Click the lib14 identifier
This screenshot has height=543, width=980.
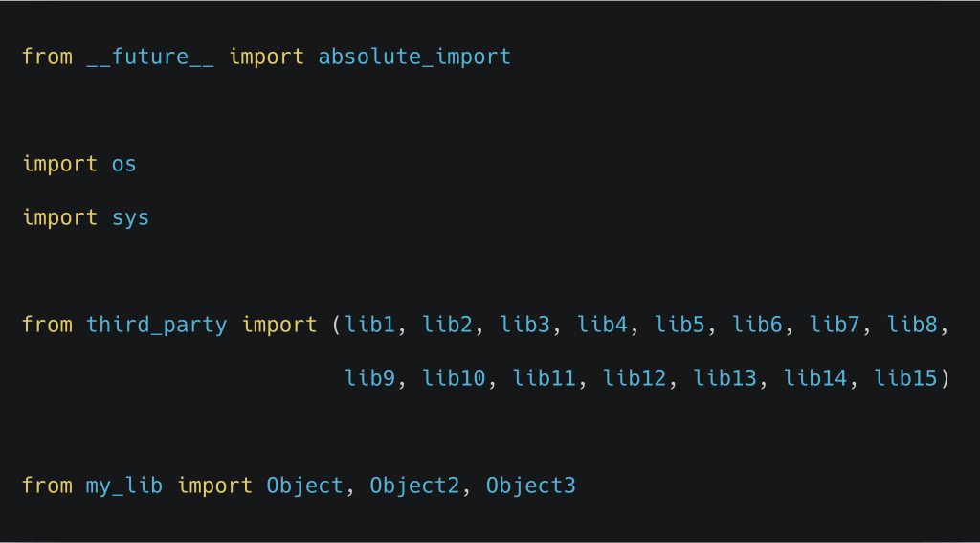[815, 378]
